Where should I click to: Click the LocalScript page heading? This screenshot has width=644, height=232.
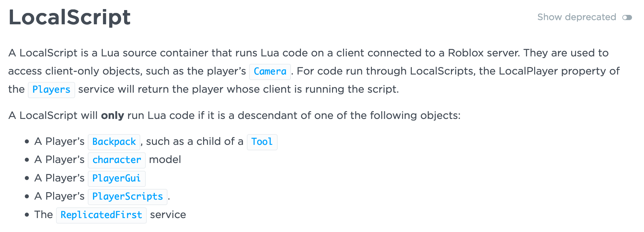tap(70, 17)
